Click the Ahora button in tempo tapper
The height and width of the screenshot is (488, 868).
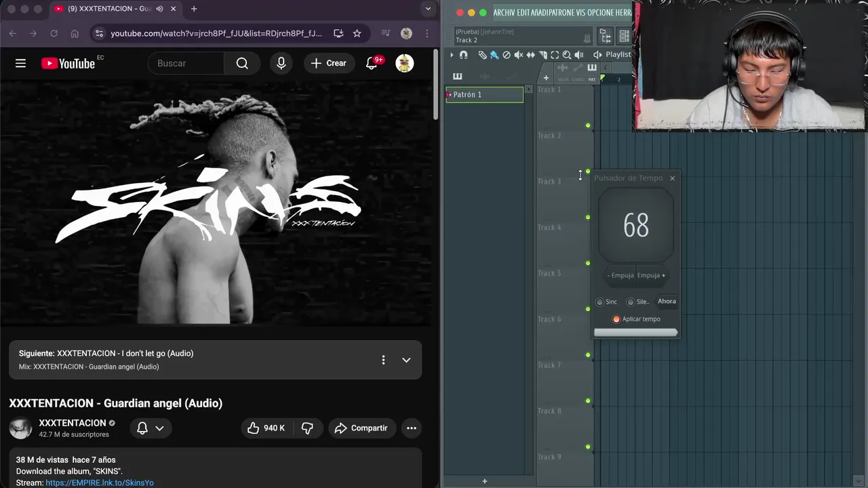click(667, 302)
